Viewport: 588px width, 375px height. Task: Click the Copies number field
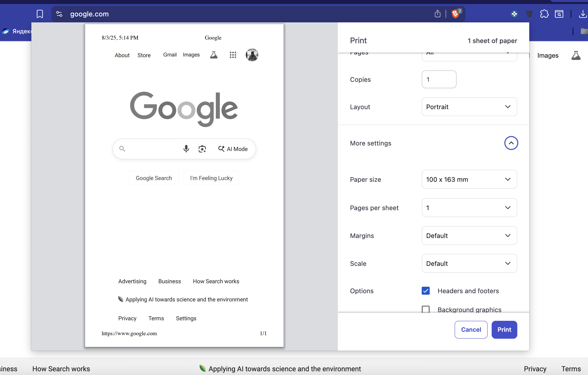coord(439,79)
